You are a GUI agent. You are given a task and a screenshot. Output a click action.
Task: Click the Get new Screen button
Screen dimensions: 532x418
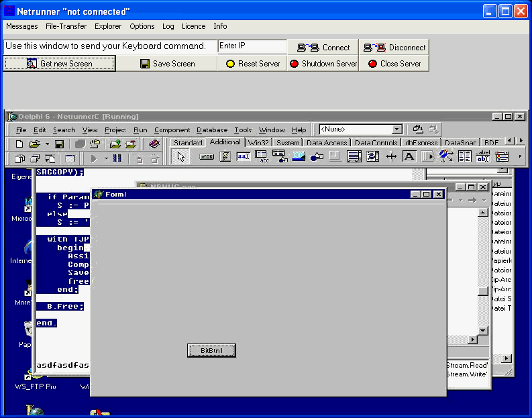tap(60, 64)
